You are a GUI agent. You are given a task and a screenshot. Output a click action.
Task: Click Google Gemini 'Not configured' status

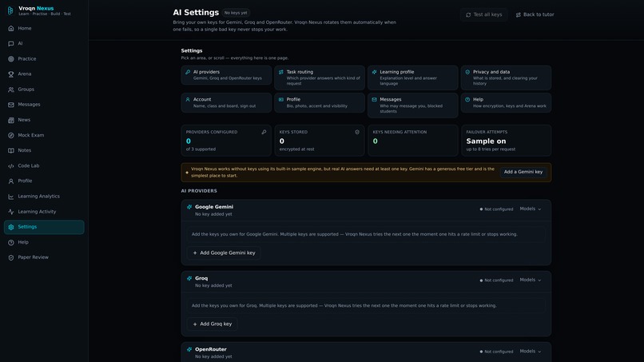coord(496,209)
